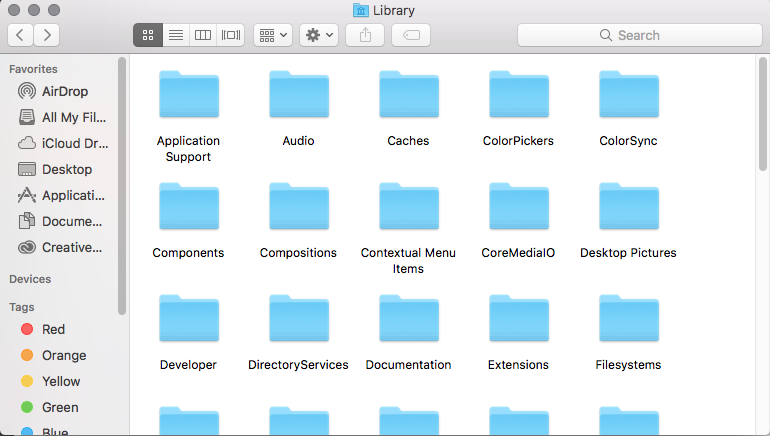Click the Devices sidebar heading
The width and height of the screenshot is (770, 436).
pos(30,279)
